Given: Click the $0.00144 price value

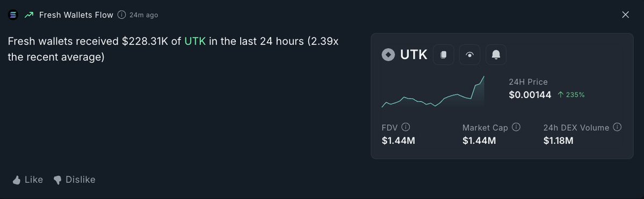Looking at the screenshot, I should [x=530, y=95].
